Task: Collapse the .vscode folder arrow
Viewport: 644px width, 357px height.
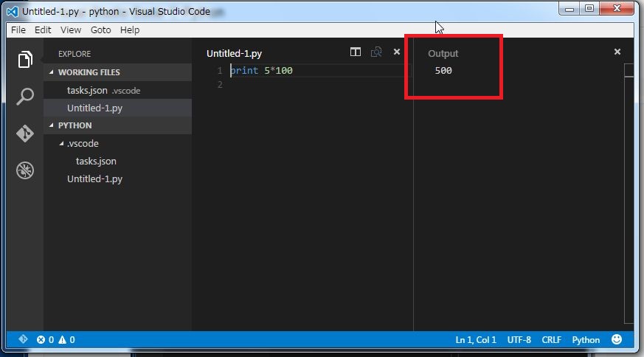Action: pos(61,143)
